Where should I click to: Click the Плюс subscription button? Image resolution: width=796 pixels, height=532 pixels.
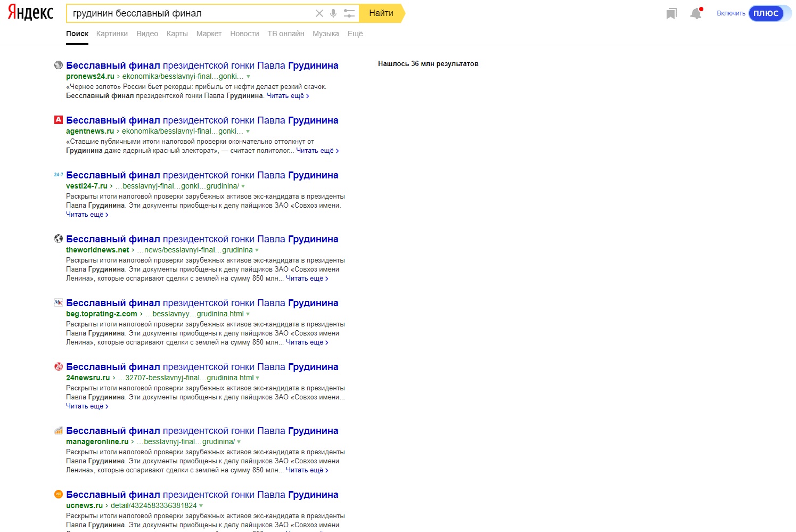point(767,13)
